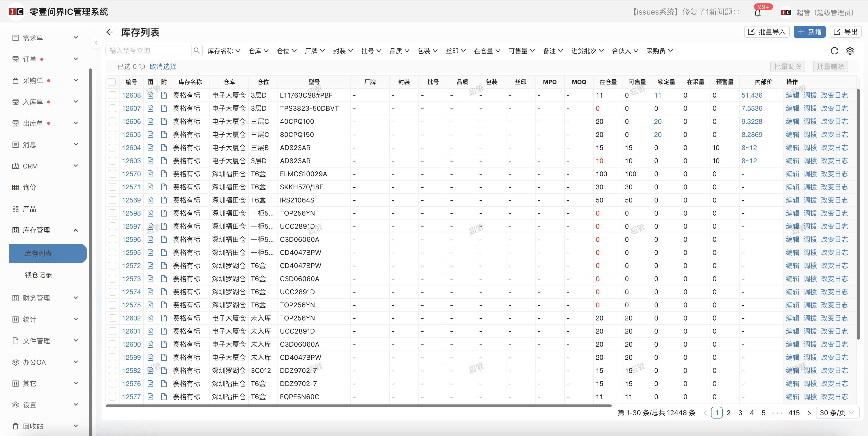Click the search magnifier icon
Screen dimensions: 868x436
point(197,50)
